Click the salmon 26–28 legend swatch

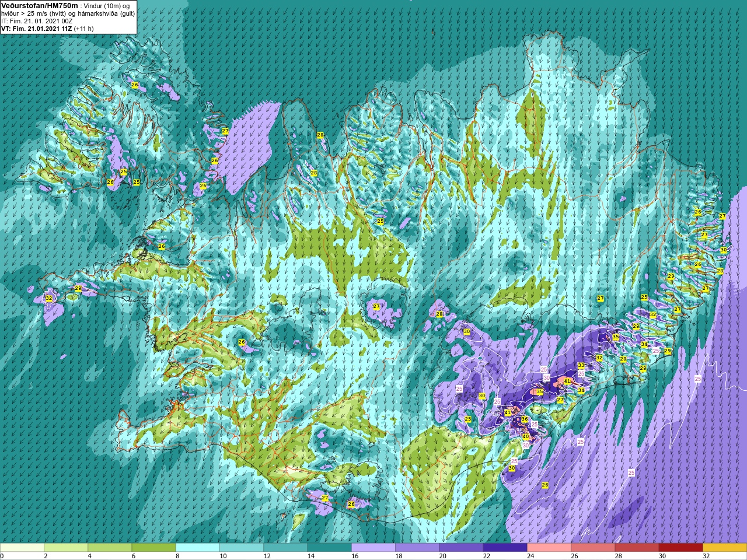(x=593, y=548)
